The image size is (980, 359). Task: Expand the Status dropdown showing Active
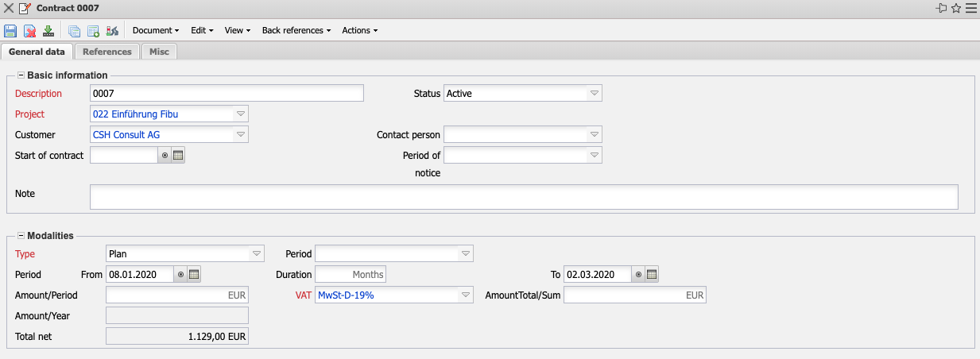(x=594, y=94)
